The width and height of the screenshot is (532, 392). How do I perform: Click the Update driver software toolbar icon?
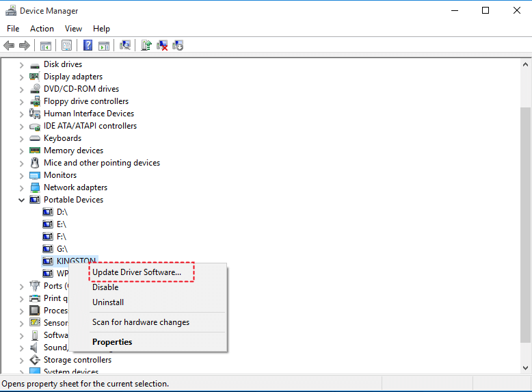point(146,45)
